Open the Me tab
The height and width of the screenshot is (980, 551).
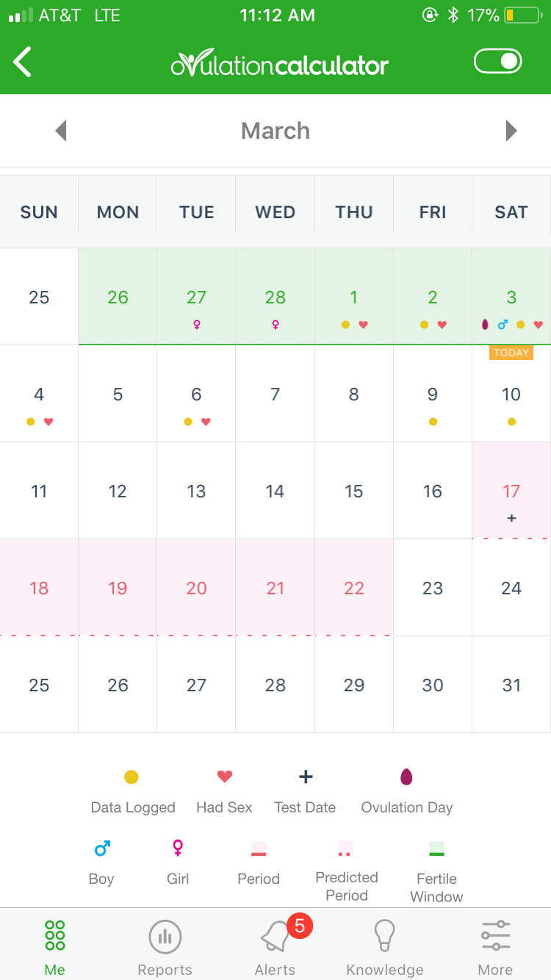click(55, 948)
